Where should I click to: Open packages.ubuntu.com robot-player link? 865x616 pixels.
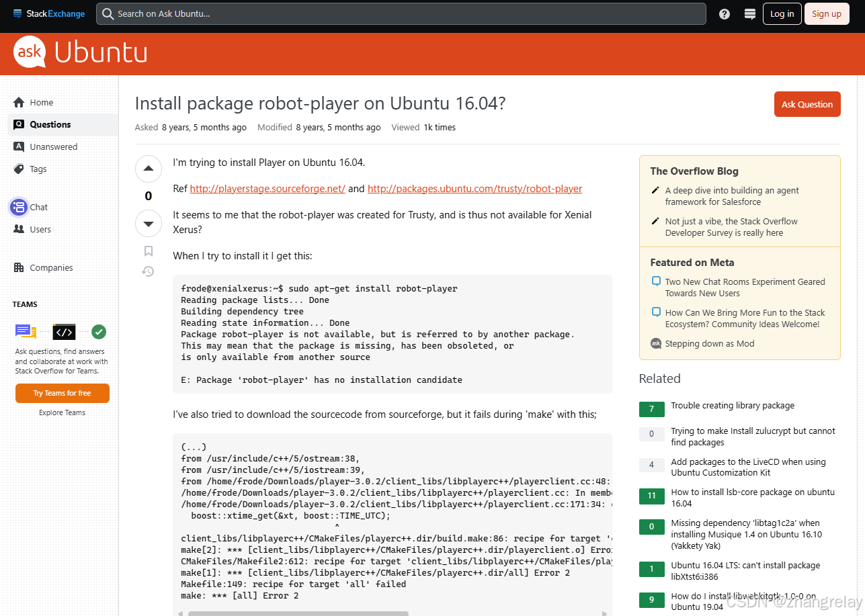coord(475,189)
